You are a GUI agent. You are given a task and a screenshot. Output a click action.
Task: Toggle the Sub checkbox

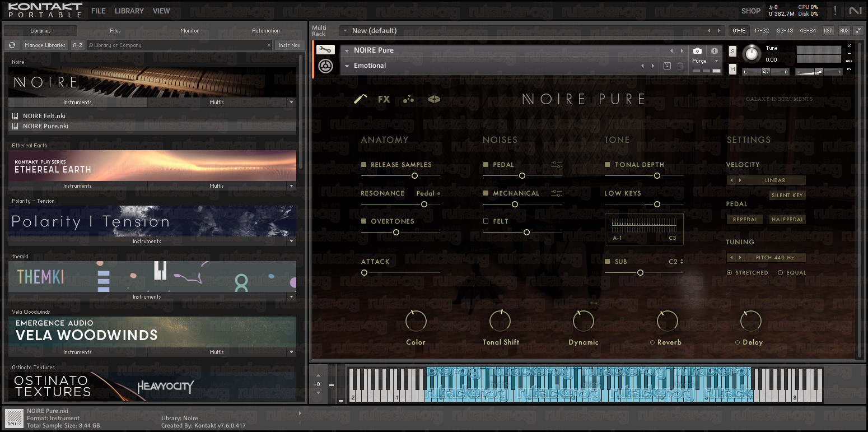tap(608, 262)
